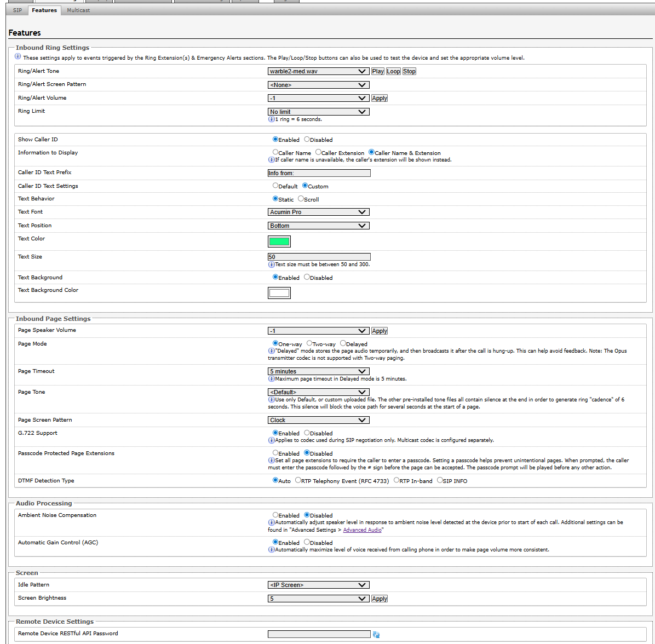Stop the ring tone playback
Image resolution: width=655 pixels, height=644 pixels.
tap(409, 71)
